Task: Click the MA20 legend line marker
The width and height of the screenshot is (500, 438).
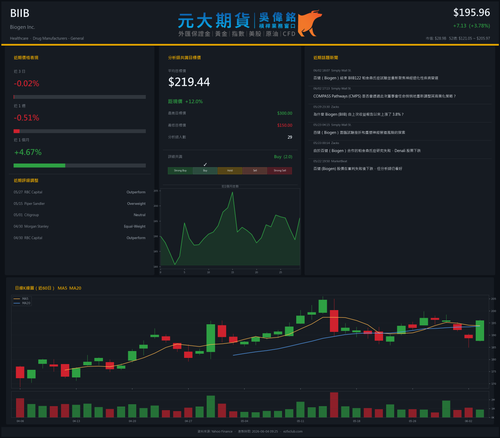Action: click(17, 303)
